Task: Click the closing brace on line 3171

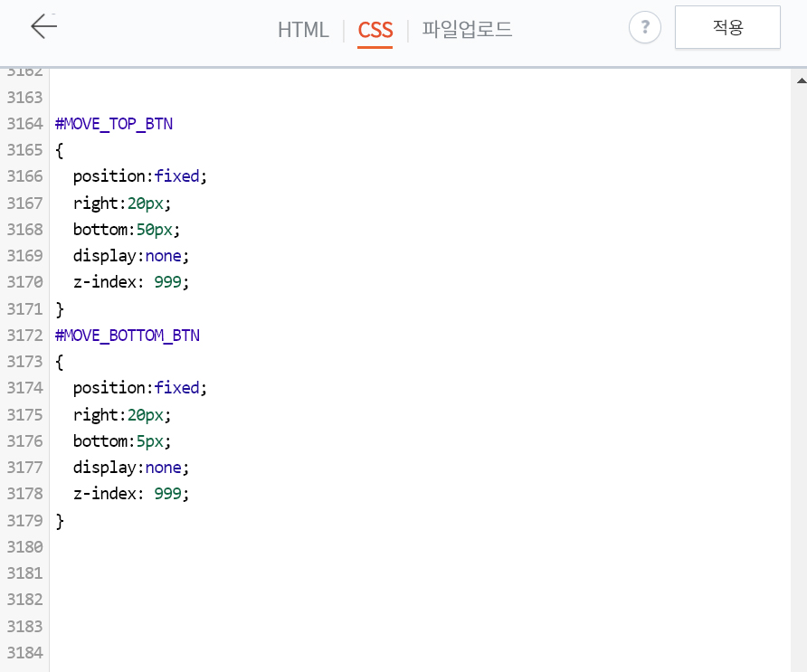Action: coord(60,308)
